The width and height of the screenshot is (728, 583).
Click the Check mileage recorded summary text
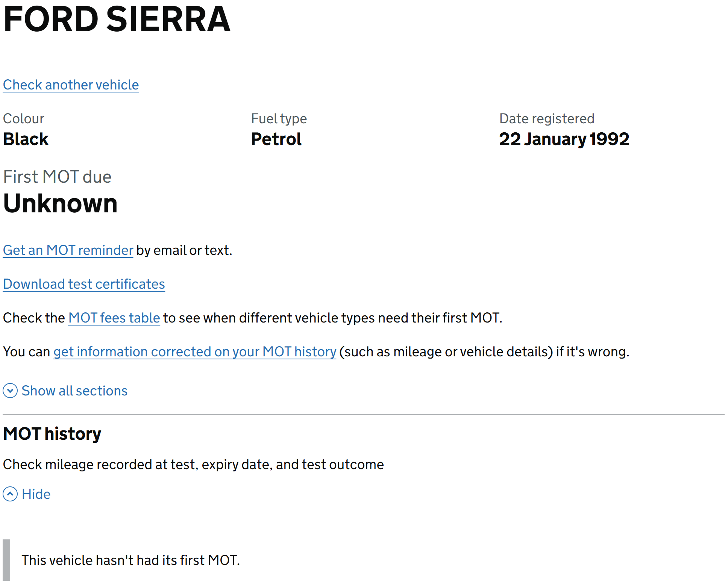click(x=193, y=465)
